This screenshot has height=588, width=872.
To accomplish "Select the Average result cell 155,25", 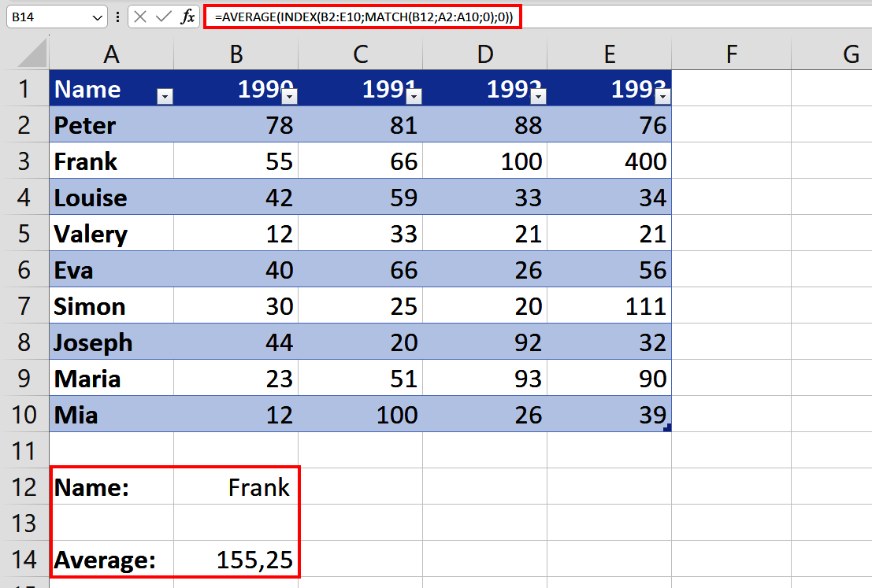I will (236, 560).
